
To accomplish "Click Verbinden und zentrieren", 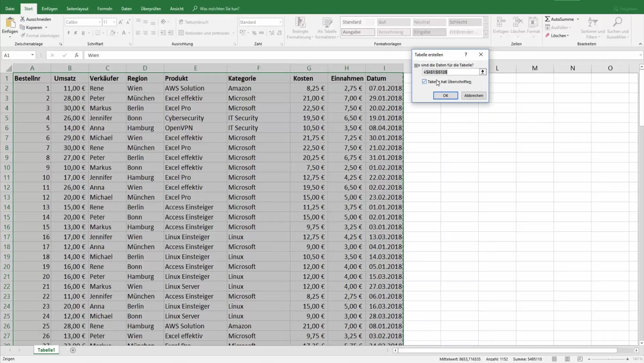I will pos(204,33).
